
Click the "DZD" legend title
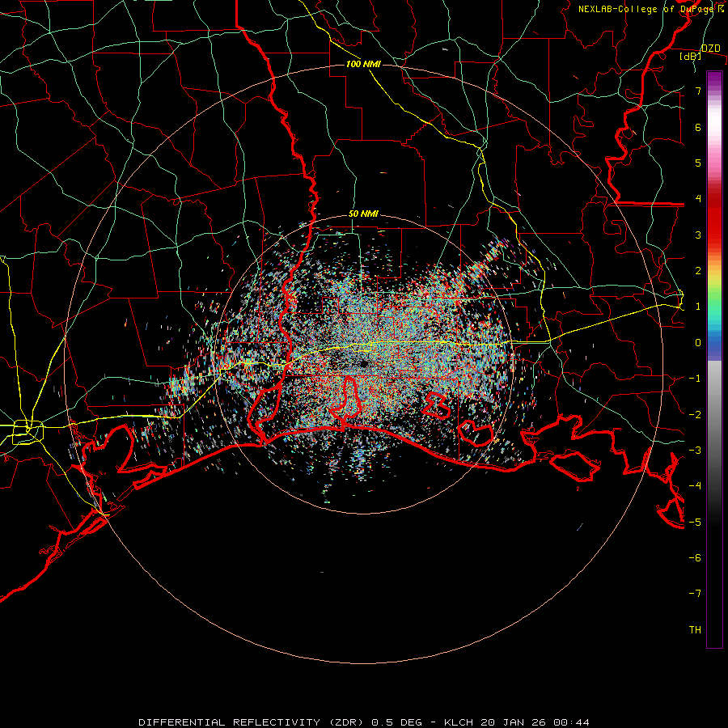click(x=710, y=49)
